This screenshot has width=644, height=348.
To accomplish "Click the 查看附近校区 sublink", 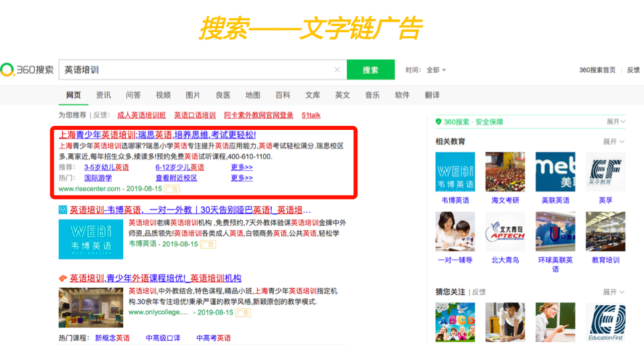I will coord(176,178).
